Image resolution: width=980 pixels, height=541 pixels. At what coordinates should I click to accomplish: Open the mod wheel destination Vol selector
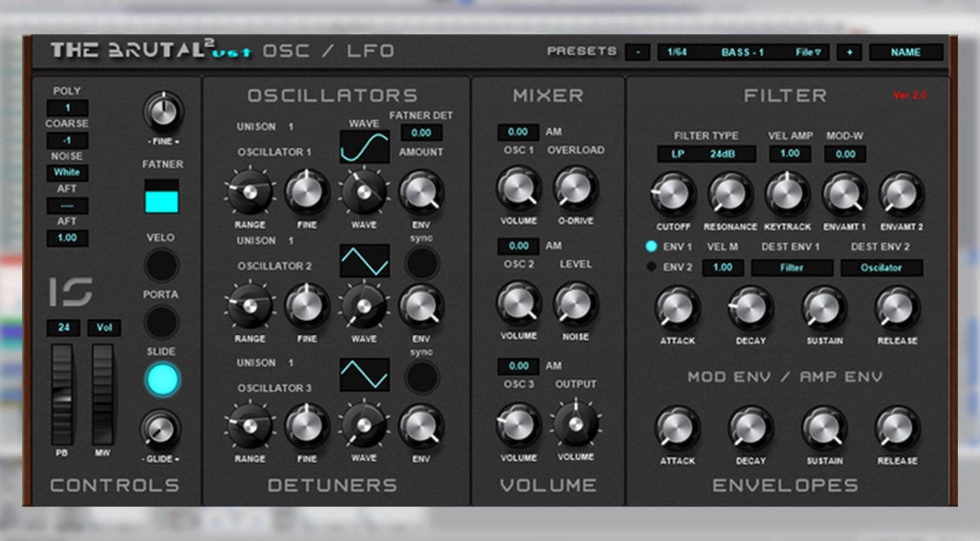(104, 328)
